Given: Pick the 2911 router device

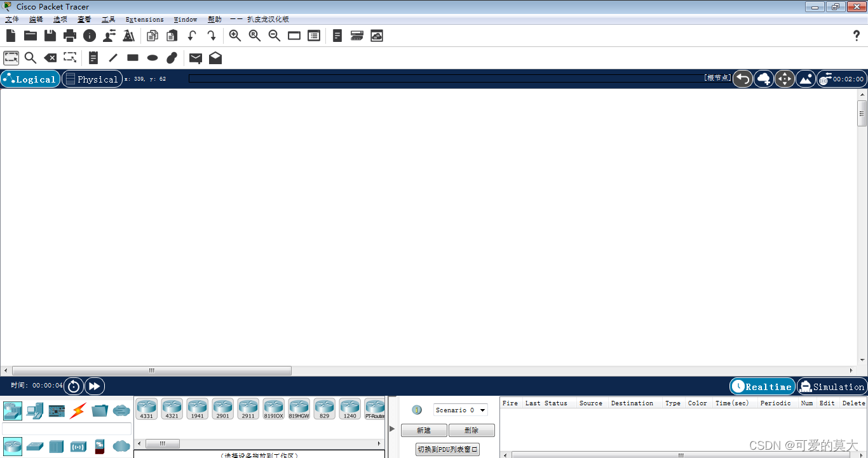Looking at the screenshot, I should [x=248, y=409].
